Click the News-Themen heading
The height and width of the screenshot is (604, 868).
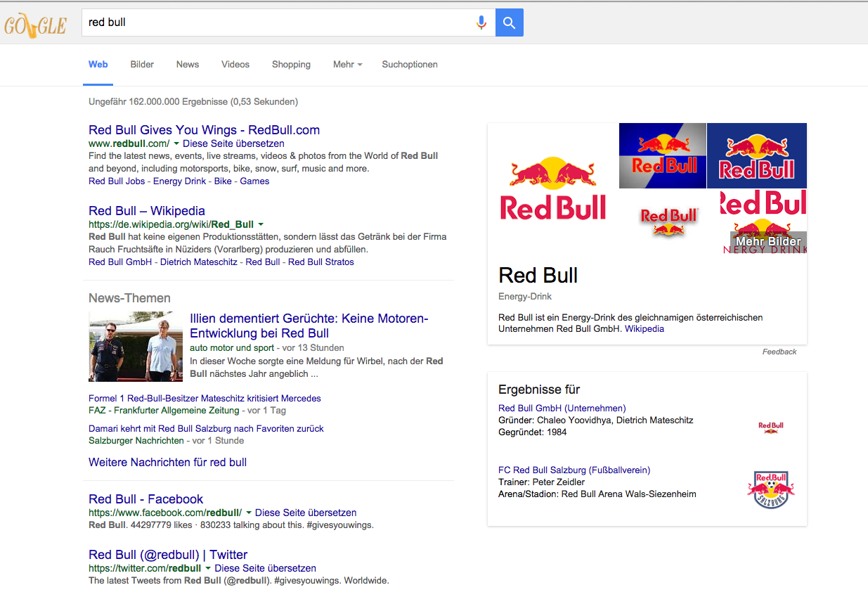[129, 298]
